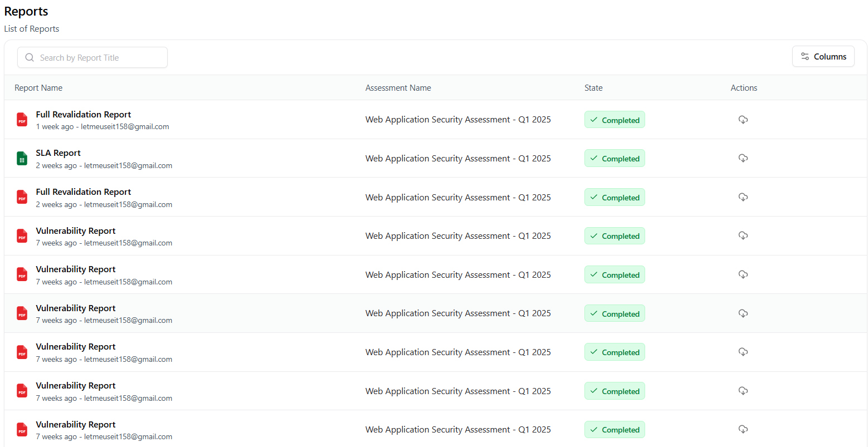Viewport: 868px width, 447px height.
Task: Click the search magnifier icon
Action: coord(30,57)
